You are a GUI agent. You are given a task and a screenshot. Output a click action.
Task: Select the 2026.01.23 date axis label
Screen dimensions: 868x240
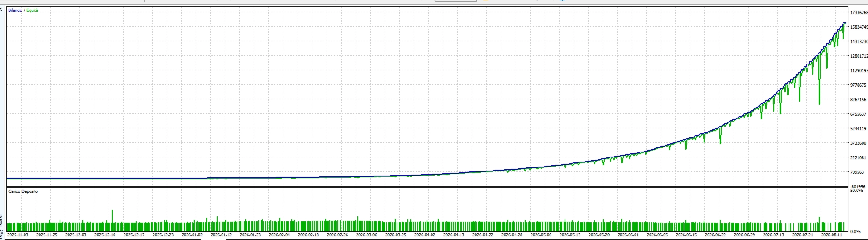click(x=250, y=235)
